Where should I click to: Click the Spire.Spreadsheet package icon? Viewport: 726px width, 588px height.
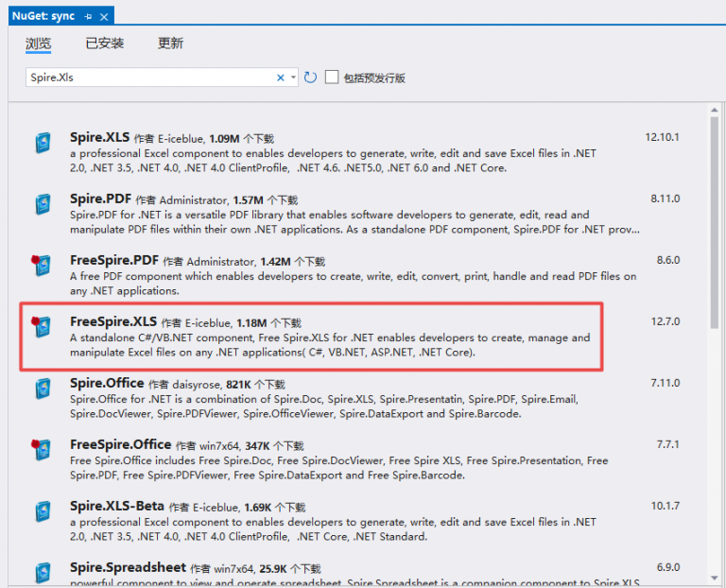coord(43,573)
